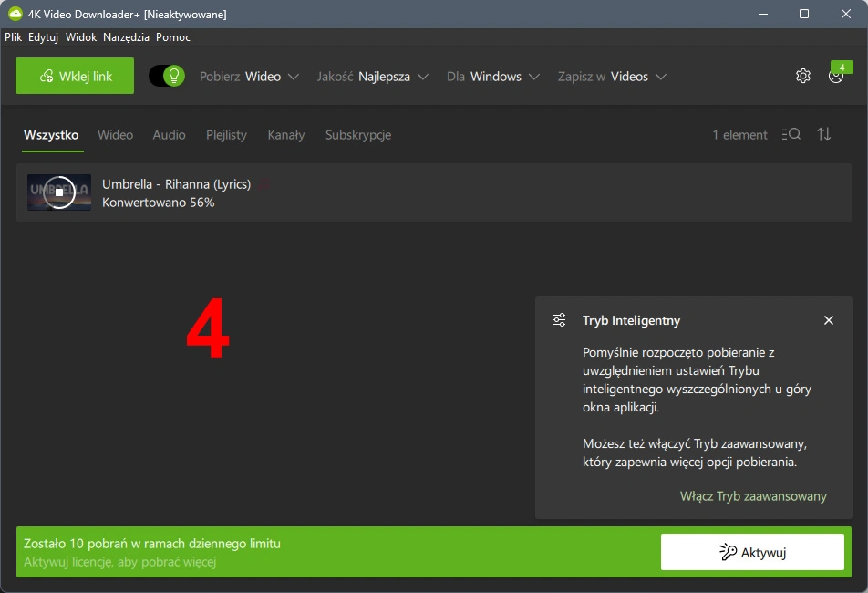Click the Aktywuj button
The image size is (868, 593).
pyautogui.click(x=752, y=552)
